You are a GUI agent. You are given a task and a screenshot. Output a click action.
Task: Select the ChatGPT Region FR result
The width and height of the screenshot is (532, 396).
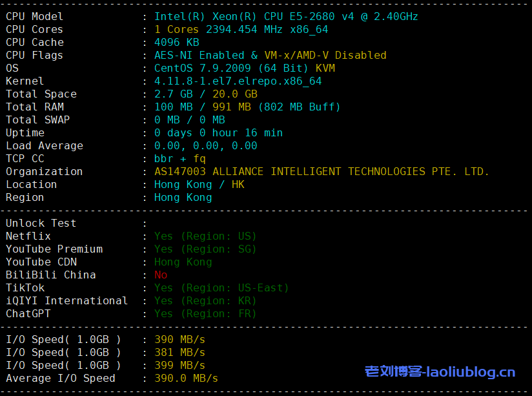[x=205, y=313]
